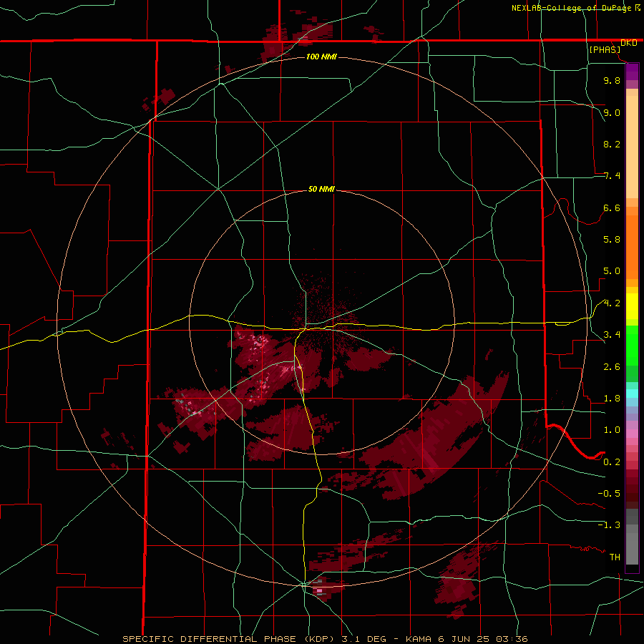Viewport: 644px width, 644px height.
Task: Click the 9.8 value on the color scale
Action: pos(612,80)
